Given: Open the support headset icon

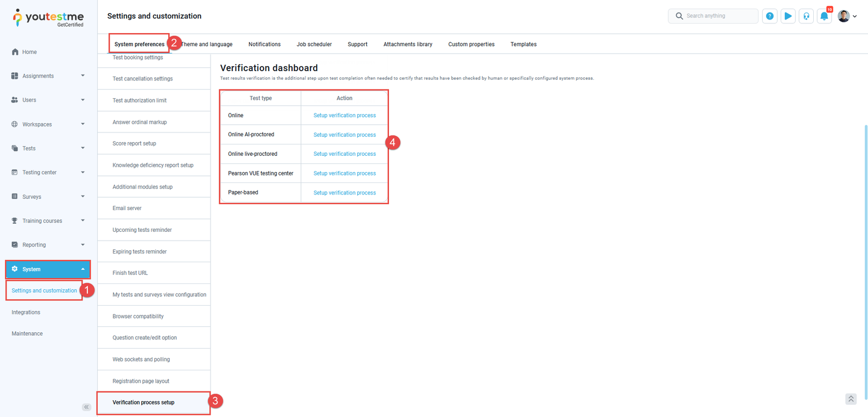Looking at the screenshot, I should coord(806,16).
